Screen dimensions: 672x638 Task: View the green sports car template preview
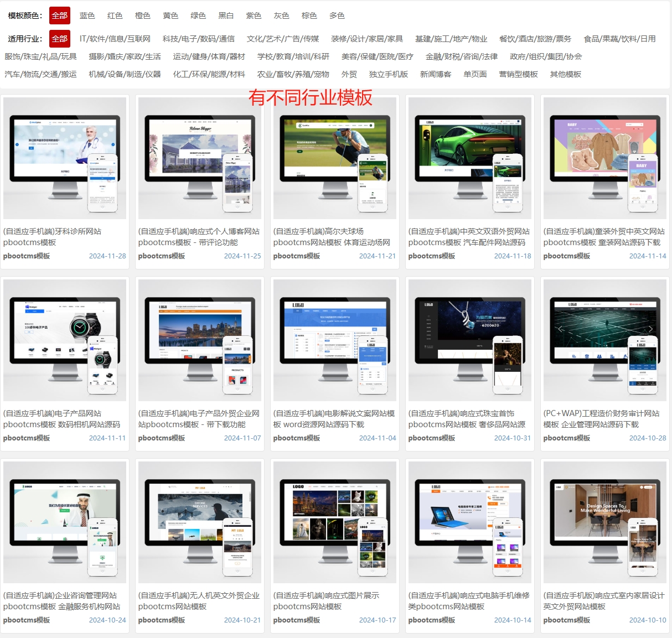coord(469,158)
